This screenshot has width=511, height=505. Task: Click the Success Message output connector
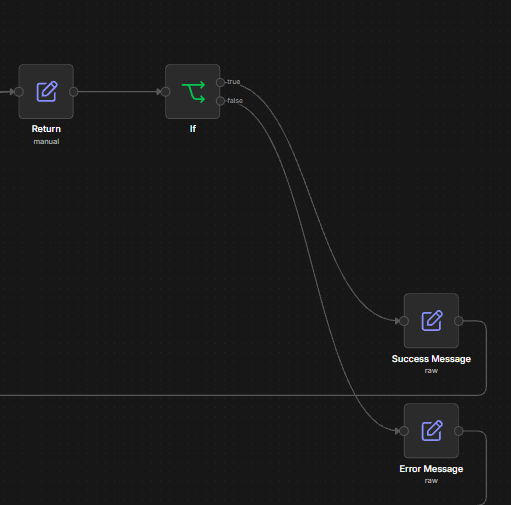point(459,321)
